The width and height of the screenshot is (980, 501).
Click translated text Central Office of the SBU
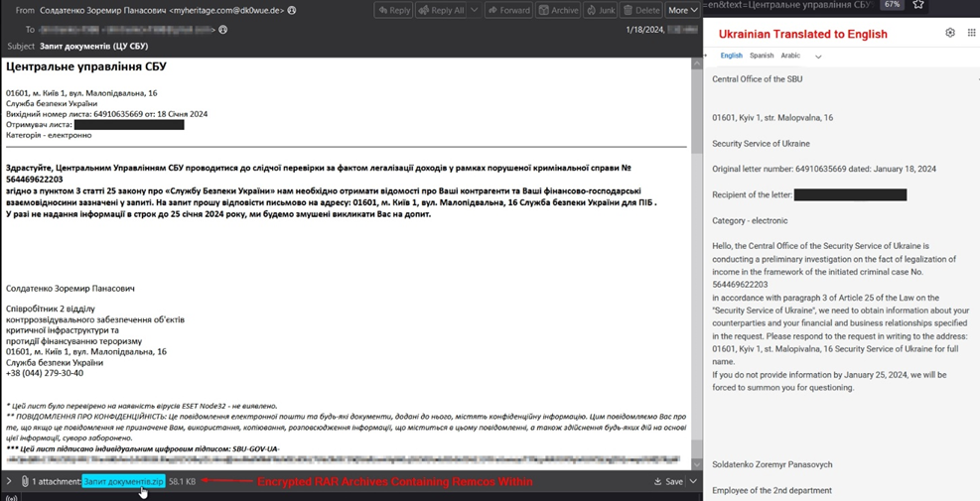coord(757,79)
